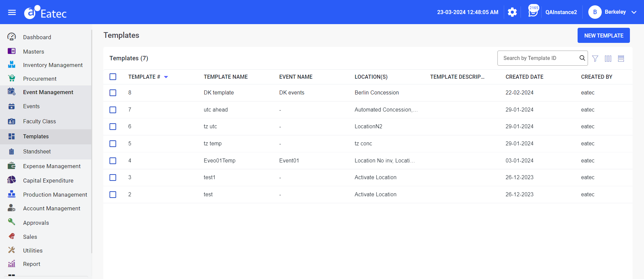This screenshot has width=644, height=279.
Task: Open Faculty Class in the sidebar
Action: pyautogui.click(x=46, y=121)
